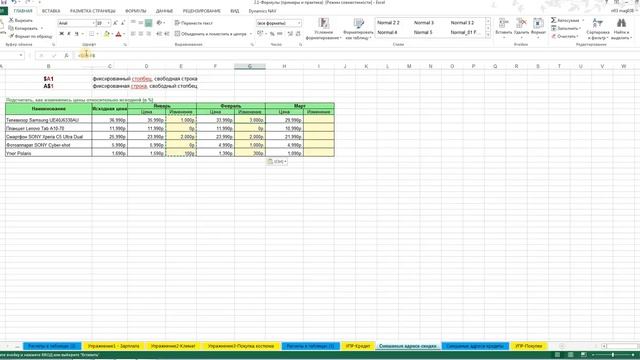Align text to top of cell
Image resolution: width=640 pixels, height=360 pixels.
[133, 23]
